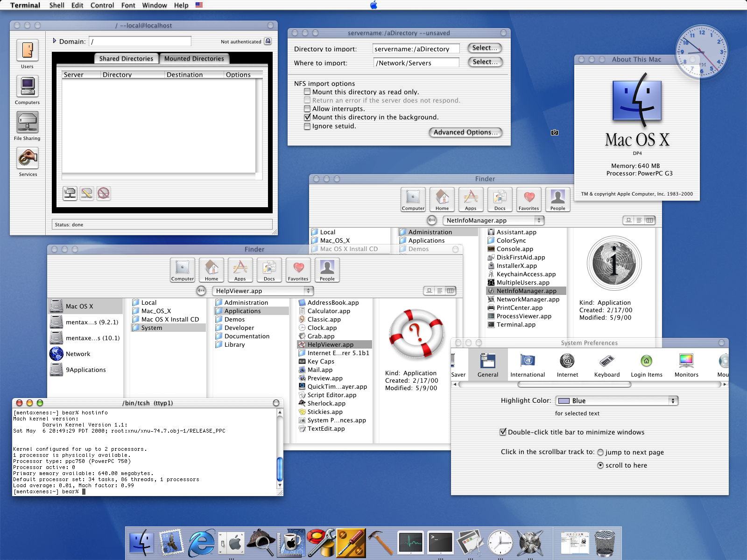The width and height of the screenshot is (747, 560).
Task: Toggle Double-click title bar to minimize windows
Action: (x=502, y=432)
